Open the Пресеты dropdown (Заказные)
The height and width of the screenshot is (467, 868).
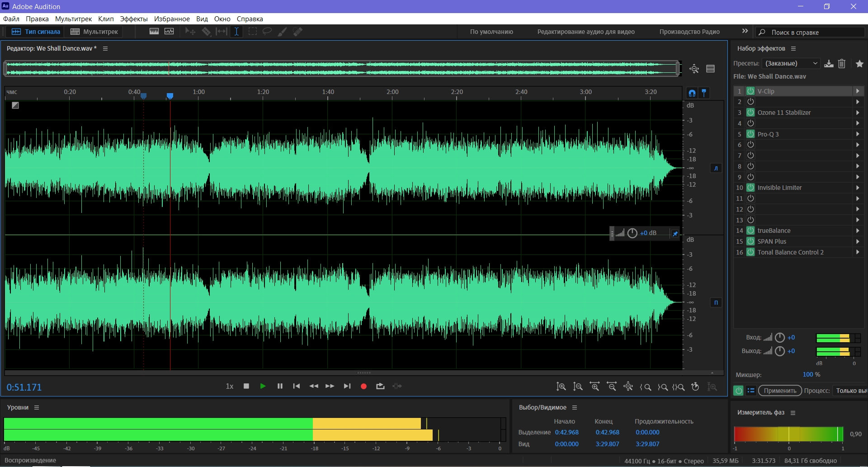coord(791,63)
